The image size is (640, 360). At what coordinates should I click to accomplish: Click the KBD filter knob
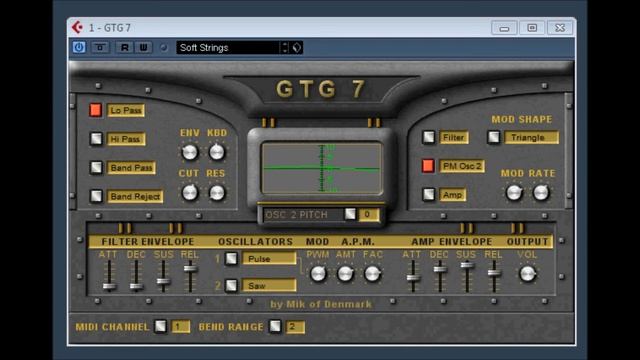(x=217, y=152)
